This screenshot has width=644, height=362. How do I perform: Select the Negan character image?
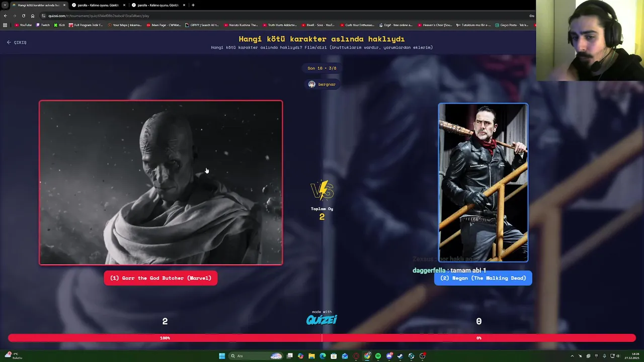click(483, 183)
